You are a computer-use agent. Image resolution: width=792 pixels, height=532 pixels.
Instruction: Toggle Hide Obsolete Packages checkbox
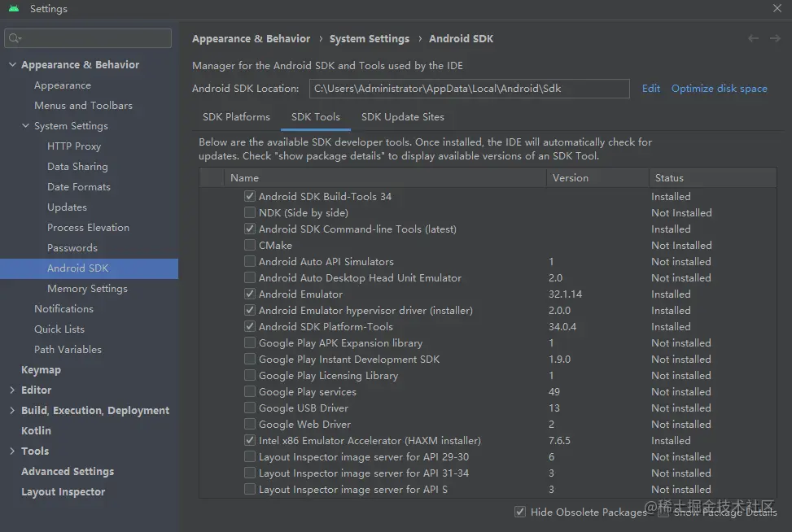pyautogui.click(x=520, y=512)
